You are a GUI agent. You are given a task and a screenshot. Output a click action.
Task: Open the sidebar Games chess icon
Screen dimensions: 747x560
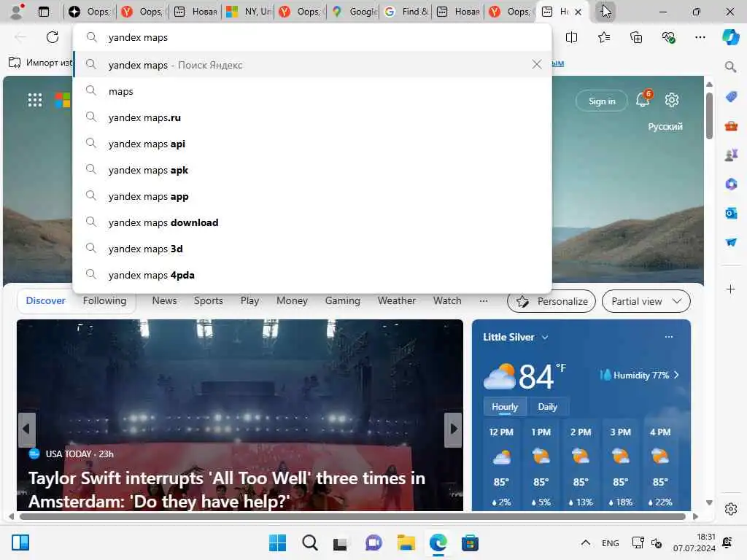[x=731, y=155]
